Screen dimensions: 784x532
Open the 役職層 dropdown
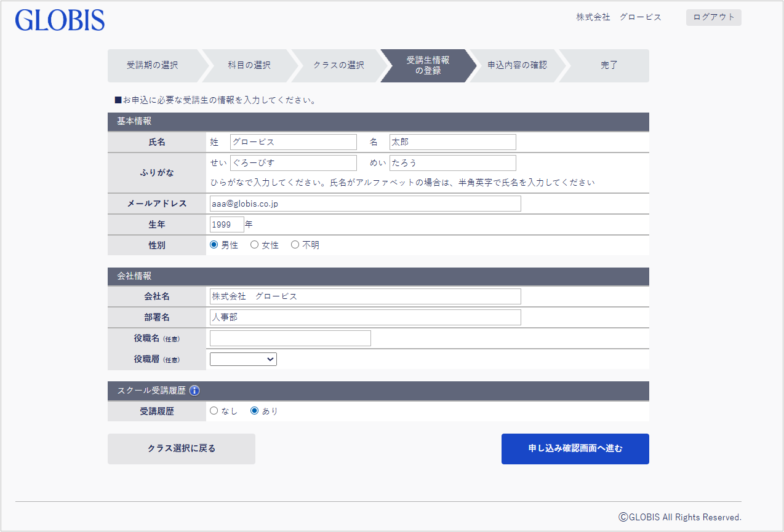[x=243, y=359]
